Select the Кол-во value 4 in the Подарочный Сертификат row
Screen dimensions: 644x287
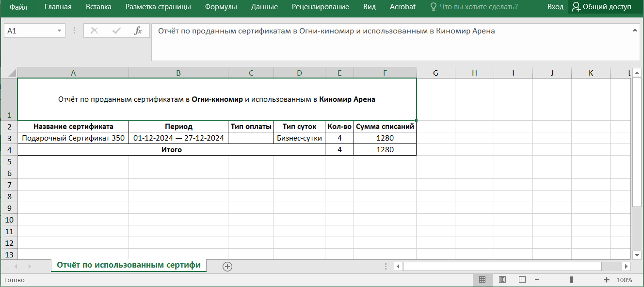(x=339, y=138)
